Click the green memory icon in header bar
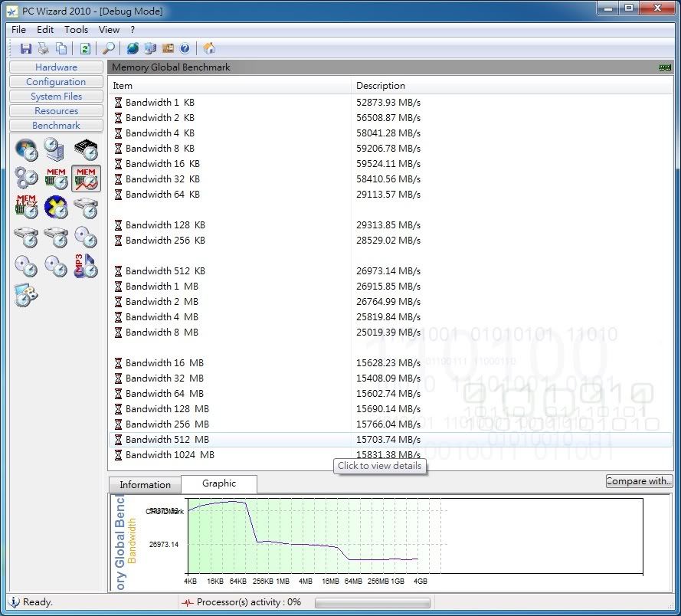 665,67
